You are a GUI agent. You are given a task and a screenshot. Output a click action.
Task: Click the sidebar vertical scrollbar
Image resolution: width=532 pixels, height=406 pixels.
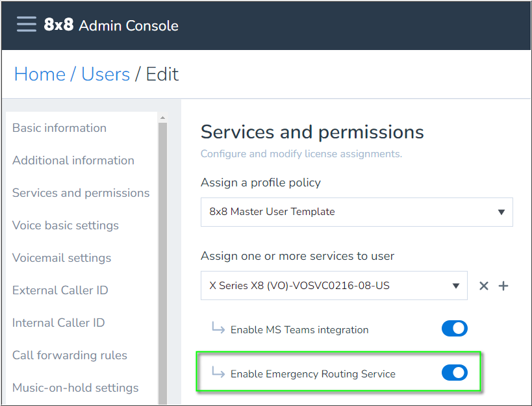point(162,260)
